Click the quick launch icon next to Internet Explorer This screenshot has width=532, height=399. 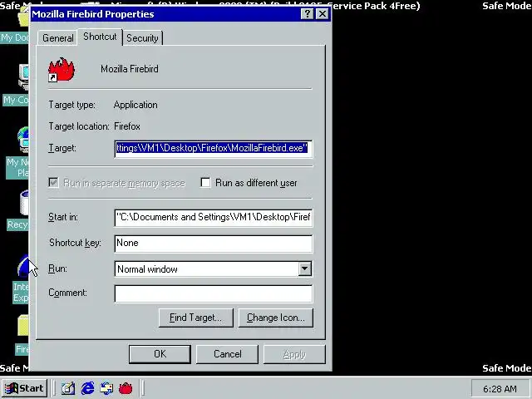pyautogui.click(x=106, y=388)
